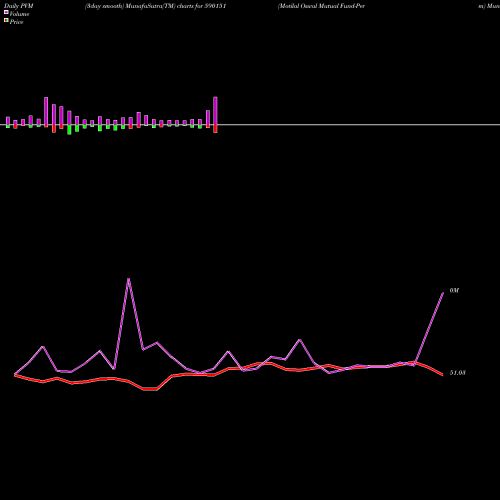Select the 'Volume' legend label
The image size is (500, 500).
click(x=19, y=14)
